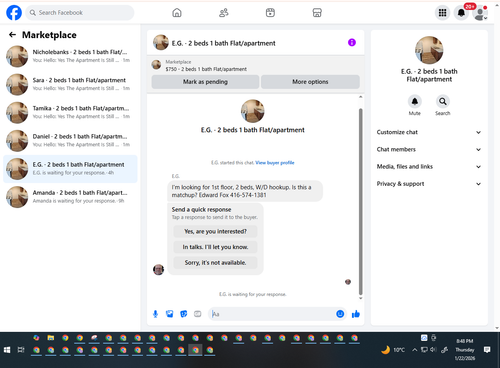The image size is (500, 368).
Task: Open the emoji picker in message box
Action: (x=340, y=314)
